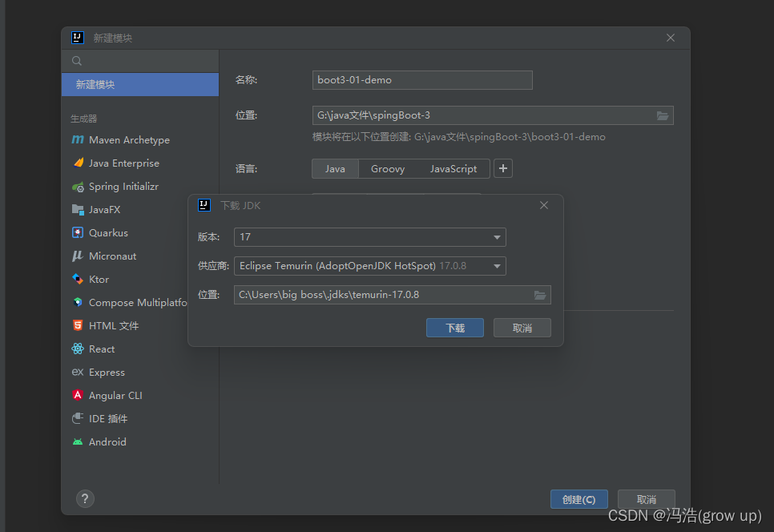
Task: Click the Spring Initializr leaf icon
Action: pos(78,187)
